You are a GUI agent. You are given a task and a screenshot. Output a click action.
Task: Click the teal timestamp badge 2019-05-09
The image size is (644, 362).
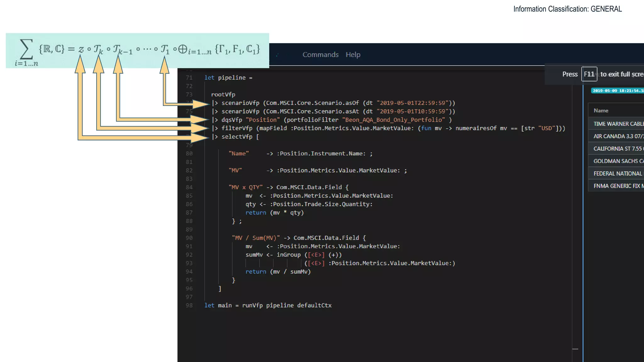point(617,90)
